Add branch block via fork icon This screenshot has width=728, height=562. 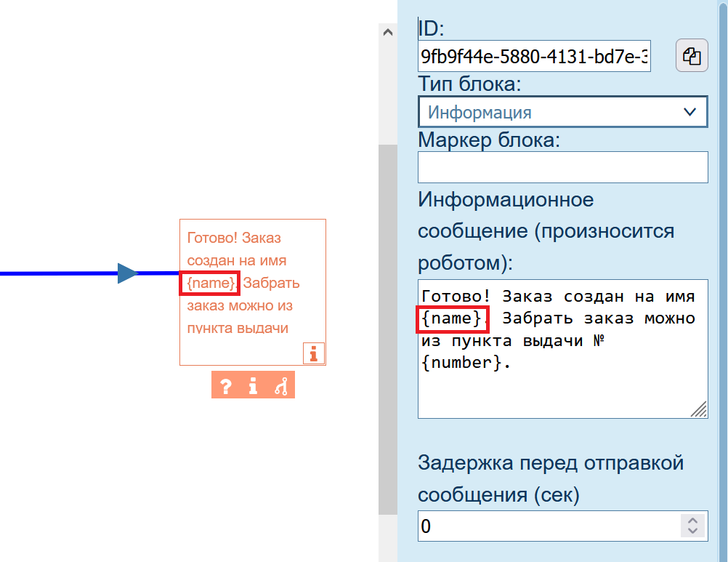(x=281, y=385)
